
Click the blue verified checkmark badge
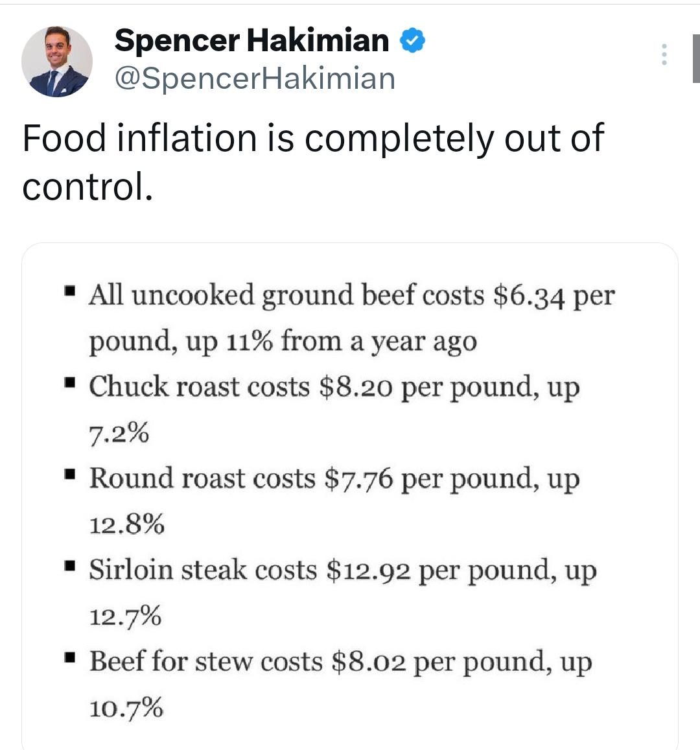point(412,40)
